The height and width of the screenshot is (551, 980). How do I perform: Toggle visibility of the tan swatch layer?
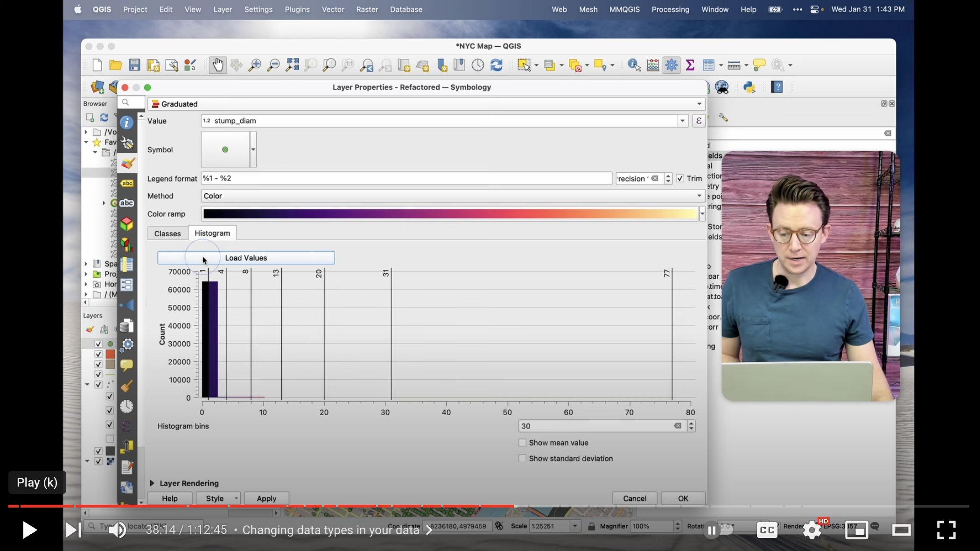98,364
